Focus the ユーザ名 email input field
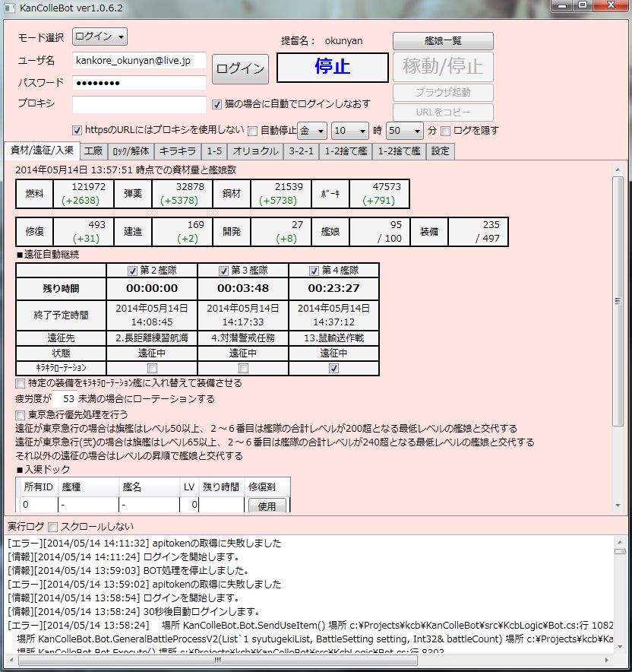 pos(139,60)
